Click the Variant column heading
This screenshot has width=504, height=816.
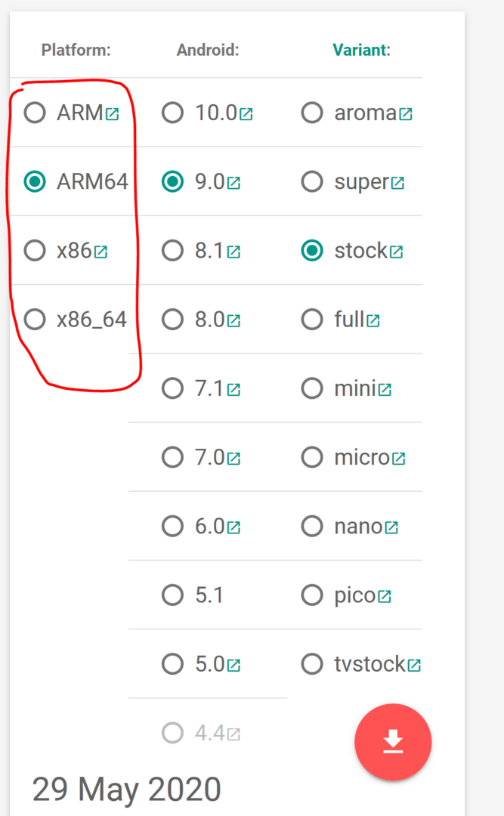click(361, 50)
